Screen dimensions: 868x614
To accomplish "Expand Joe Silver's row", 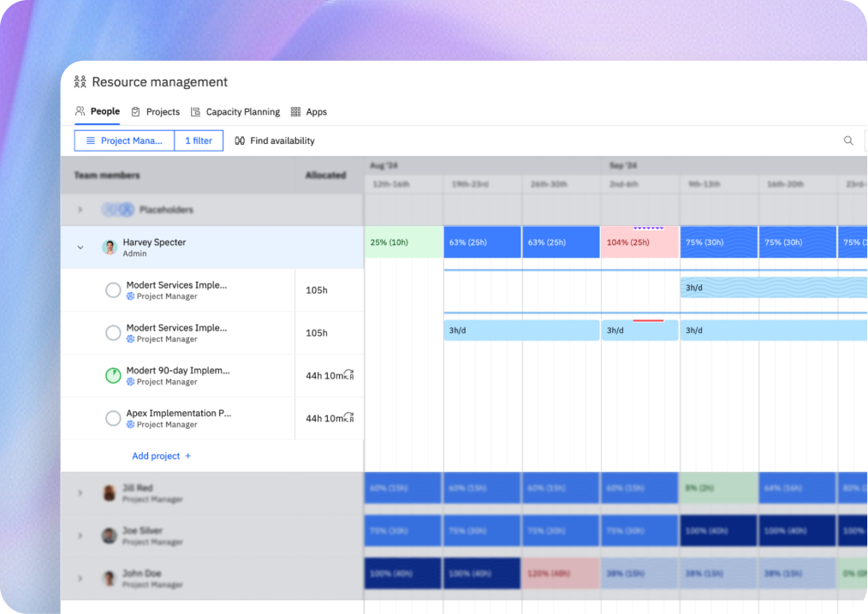I will tap(80, 535).
